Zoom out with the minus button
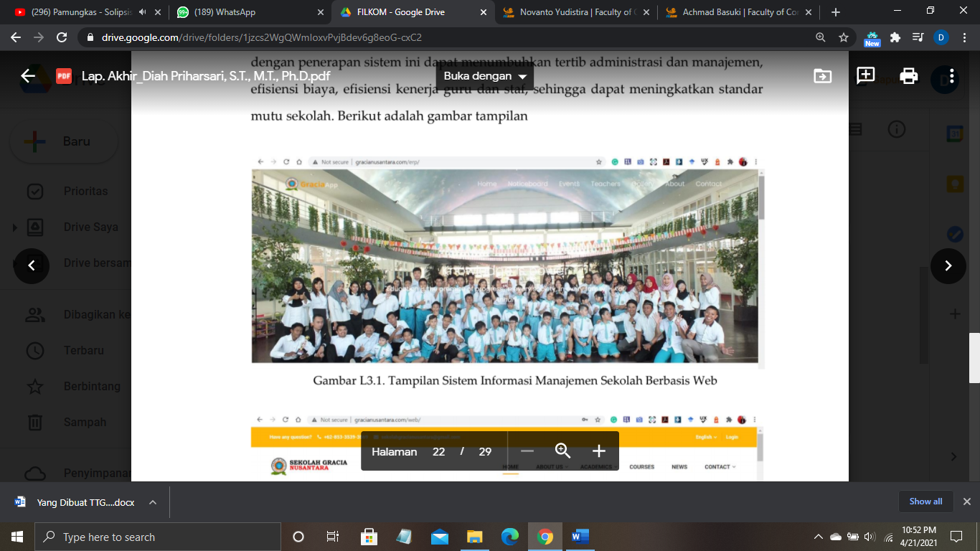 tap(527, 451)
